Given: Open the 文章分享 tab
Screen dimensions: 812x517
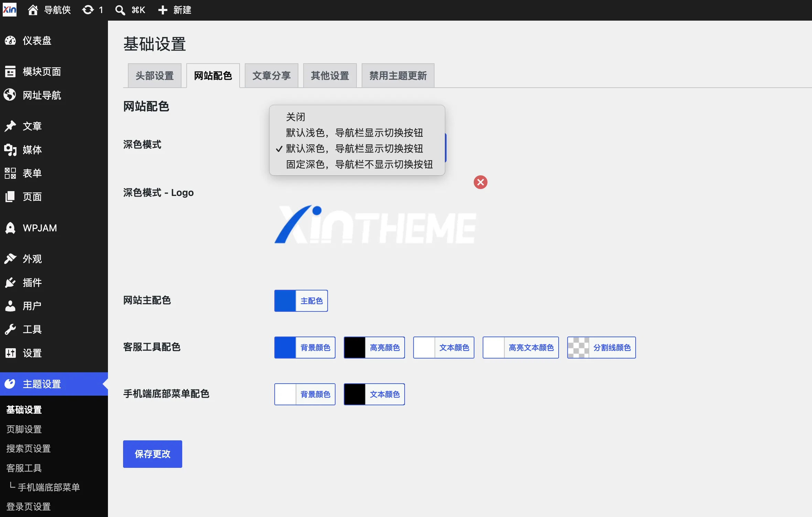Looking at the screenshot, I should 272,76.
